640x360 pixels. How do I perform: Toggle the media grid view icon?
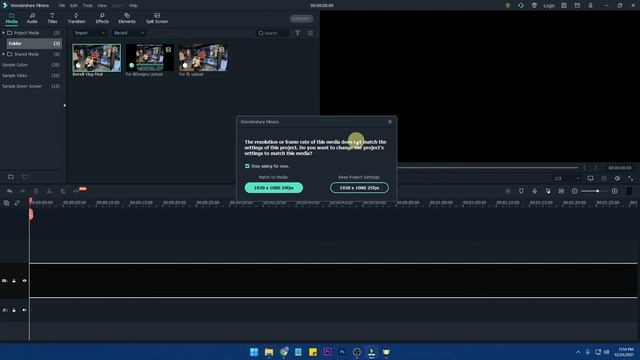(x=311, y=33)
